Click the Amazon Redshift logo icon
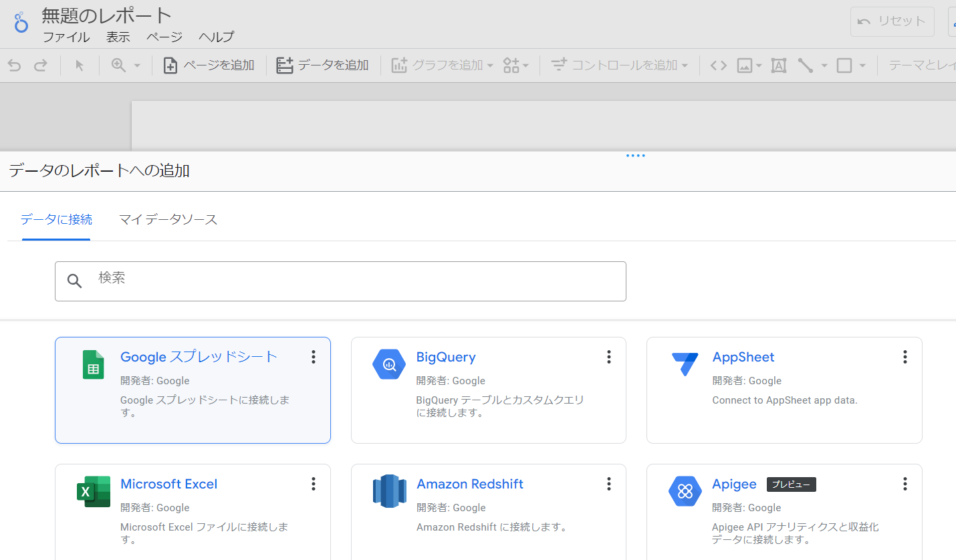 point(390,491)
